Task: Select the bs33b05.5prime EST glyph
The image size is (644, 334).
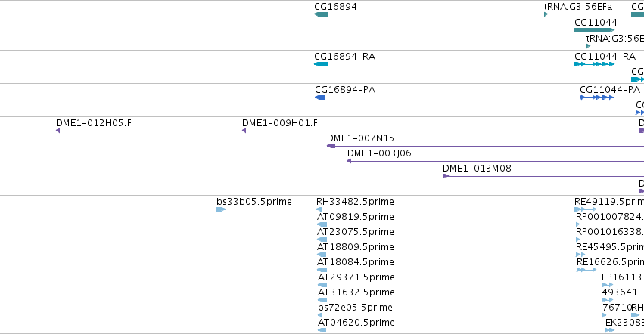Action: [x=221, y=209]
